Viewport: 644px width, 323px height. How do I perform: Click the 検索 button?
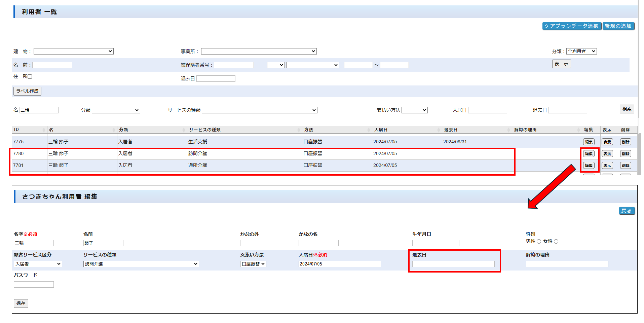[x=627, y=109]
